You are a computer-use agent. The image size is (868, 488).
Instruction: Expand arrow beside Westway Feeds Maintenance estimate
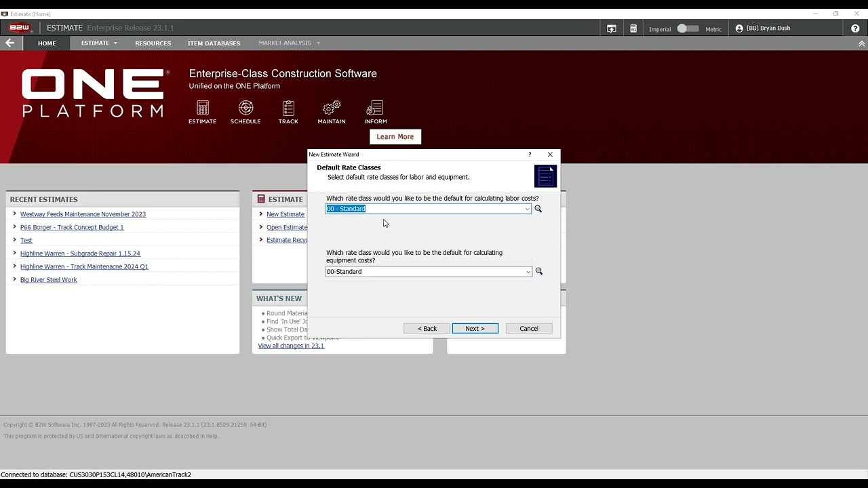[x=14, y=213]
